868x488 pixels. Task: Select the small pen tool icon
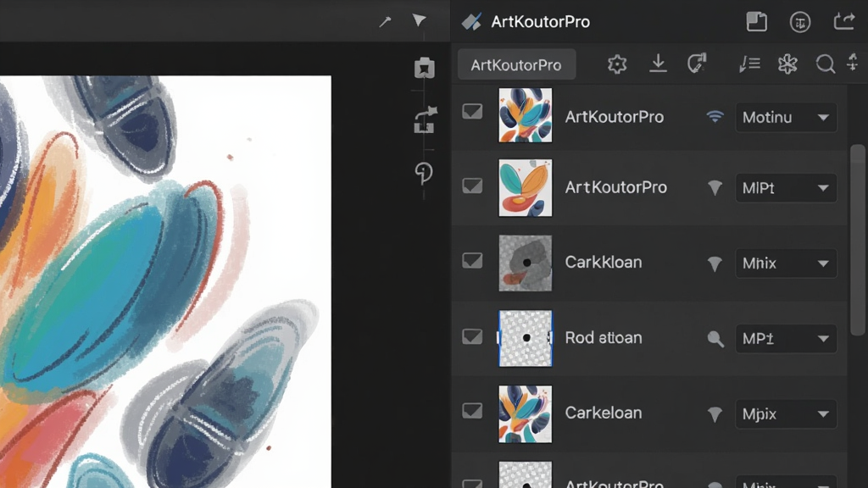coord(385,21)
